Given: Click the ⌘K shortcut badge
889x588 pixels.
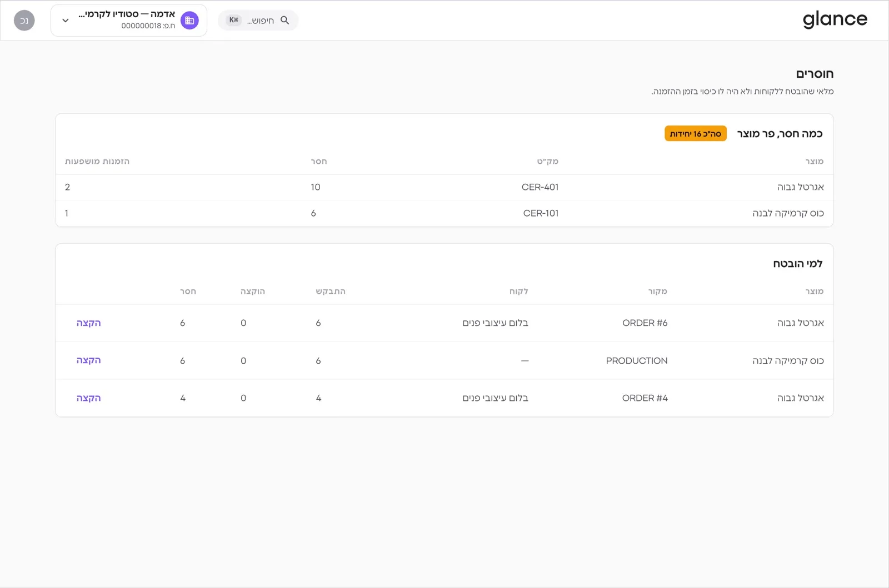Looking at the screenshot, I should (x=234, y=20).
